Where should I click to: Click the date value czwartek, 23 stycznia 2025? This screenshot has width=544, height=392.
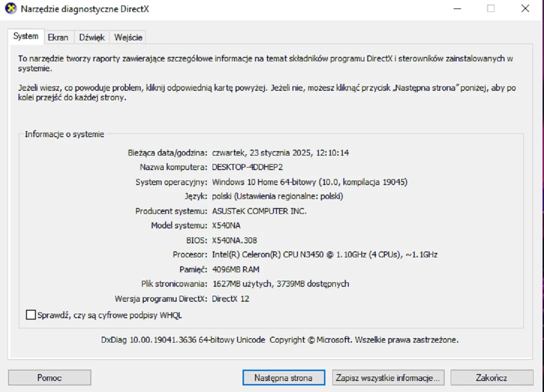pos(280,153)
